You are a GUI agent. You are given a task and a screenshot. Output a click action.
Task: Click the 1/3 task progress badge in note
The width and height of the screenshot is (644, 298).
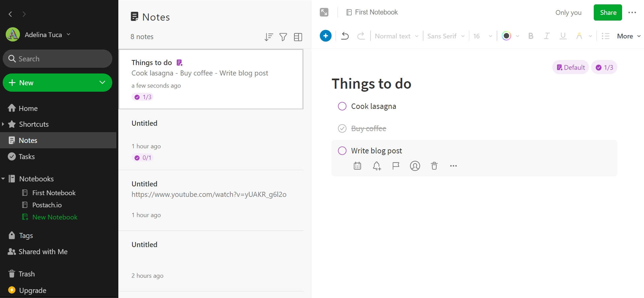coord(604,67)
